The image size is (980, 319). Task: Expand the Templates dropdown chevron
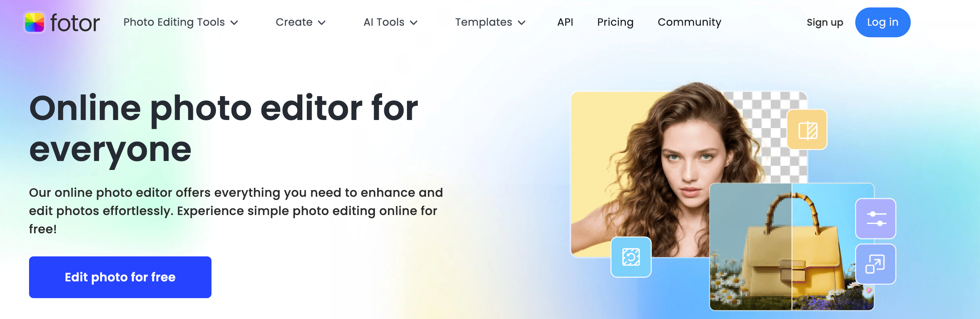click(x=522, y=23)
